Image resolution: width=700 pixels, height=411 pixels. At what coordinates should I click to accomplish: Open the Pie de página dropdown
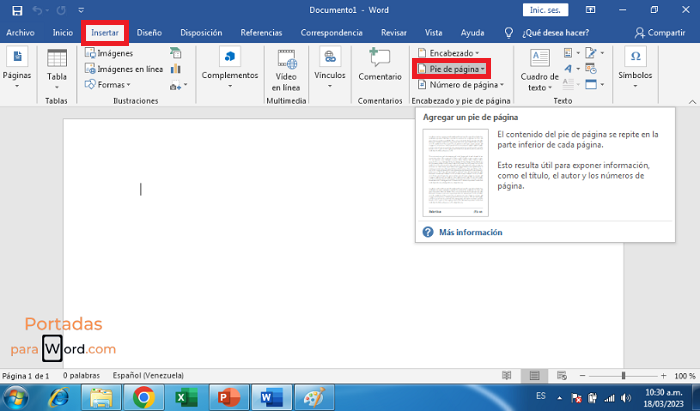pyautogui.click(x=451, y=69)
